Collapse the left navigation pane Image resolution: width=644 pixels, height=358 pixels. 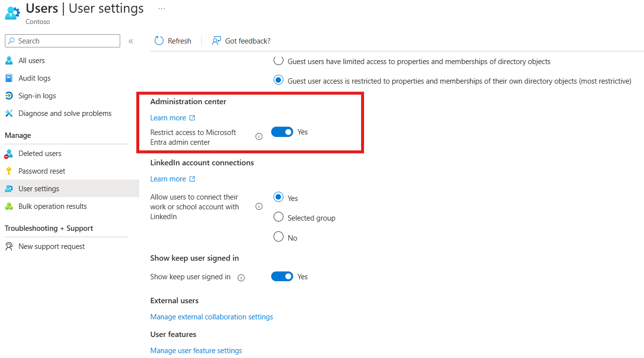pos(130,41)
